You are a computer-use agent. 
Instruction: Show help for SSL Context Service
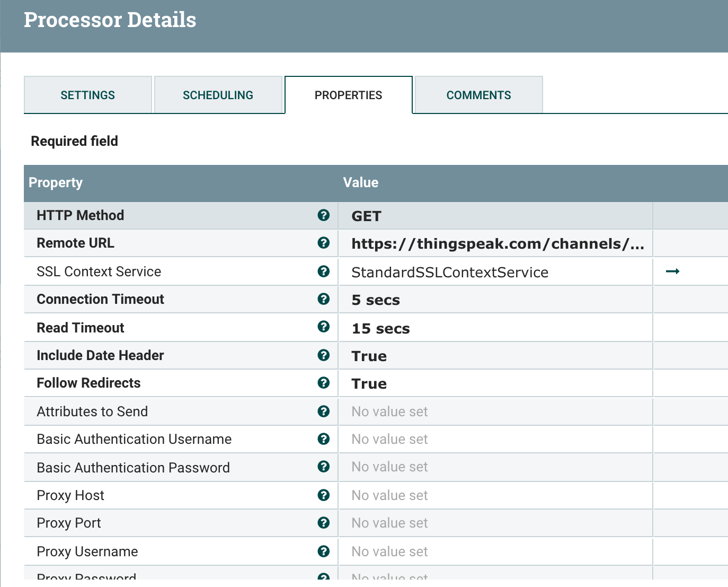tap(323, 271)
